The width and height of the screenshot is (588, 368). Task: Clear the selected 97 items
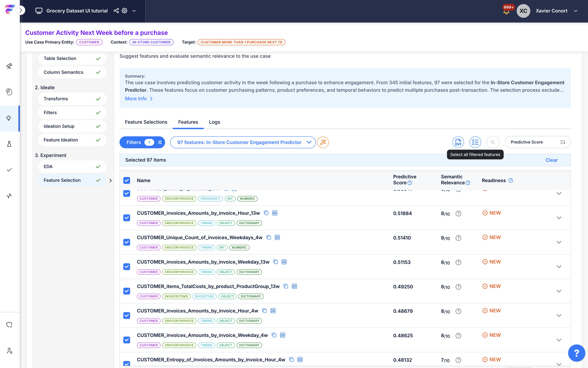click(551, 160)
